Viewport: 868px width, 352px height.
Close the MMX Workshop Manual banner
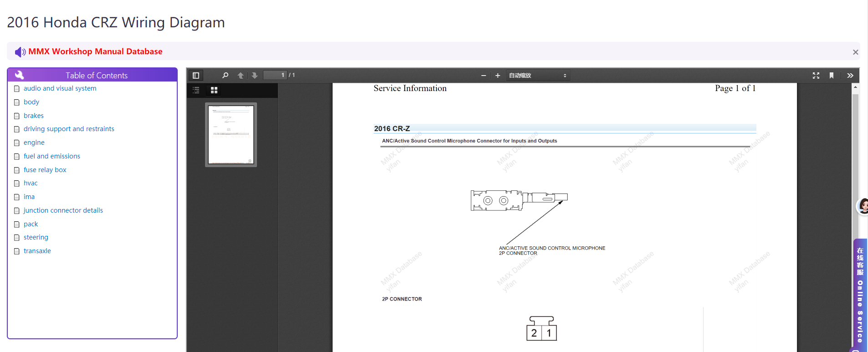(855, 52)
